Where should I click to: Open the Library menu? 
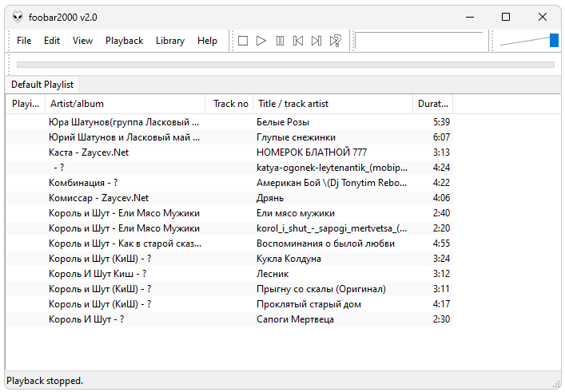pos(170,41)
